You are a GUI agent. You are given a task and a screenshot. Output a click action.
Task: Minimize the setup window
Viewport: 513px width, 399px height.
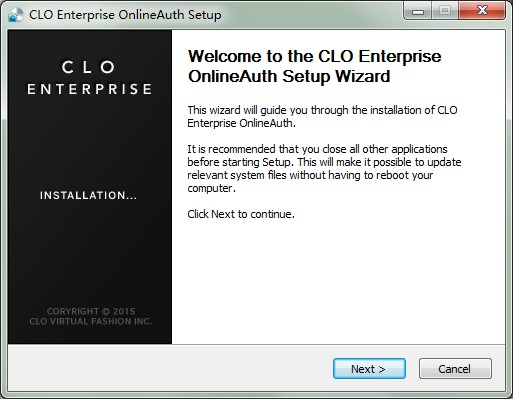(x=418, y=11)
